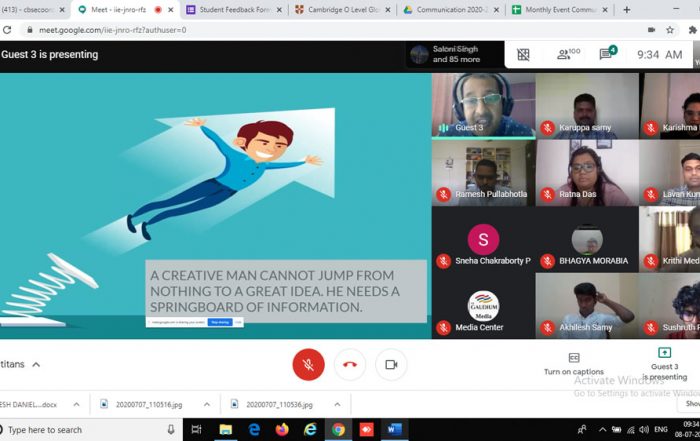Open Guest 3 is presenting control
The width and height of the screenshot is (700, 441).
[x=664, y=364]
